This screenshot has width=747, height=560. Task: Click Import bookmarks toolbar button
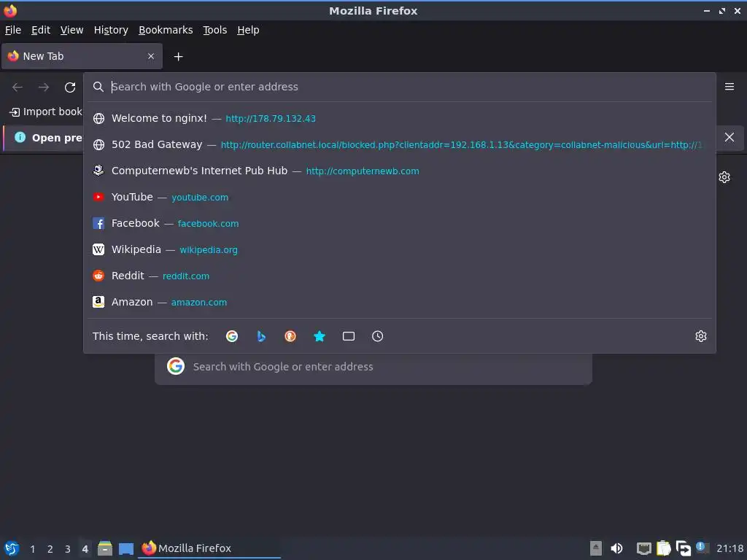45,112
